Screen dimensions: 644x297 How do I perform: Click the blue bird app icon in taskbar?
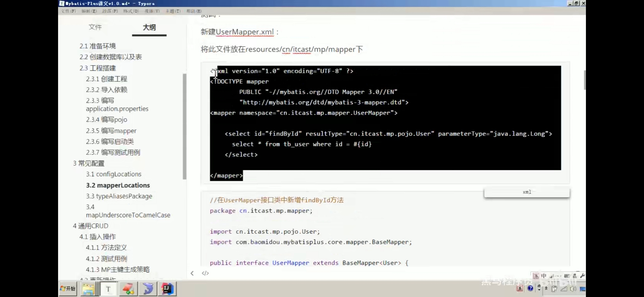tap(148, 289)
